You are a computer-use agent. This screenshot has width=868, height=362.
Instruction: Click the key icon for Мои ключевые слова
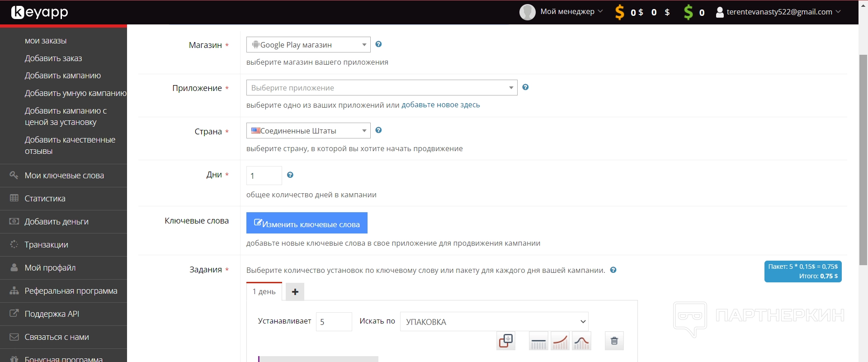(x=14, y=175)
